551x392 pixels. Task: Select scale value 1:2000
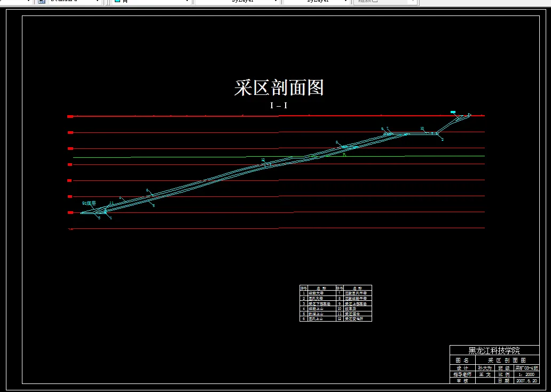click(526, 374)
